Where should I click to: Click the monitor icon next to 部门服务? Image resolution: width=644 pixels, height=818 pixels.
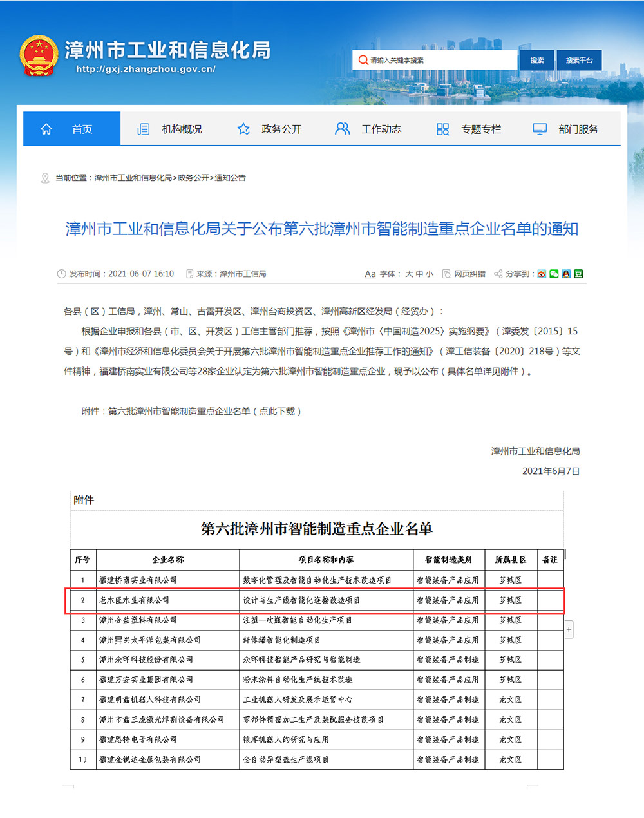pyautogui.click(x=539, y=128)
